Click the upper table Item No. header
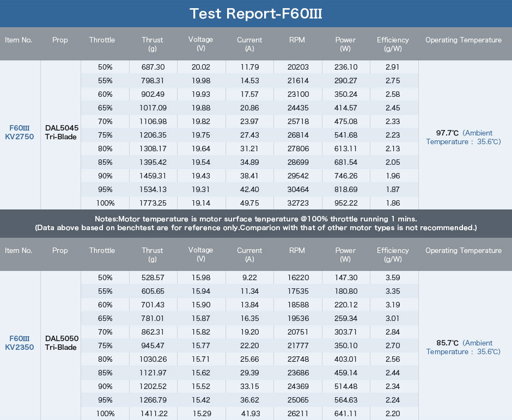The height and width of the screenshot is (420, 512). click(x=19, y=40)
